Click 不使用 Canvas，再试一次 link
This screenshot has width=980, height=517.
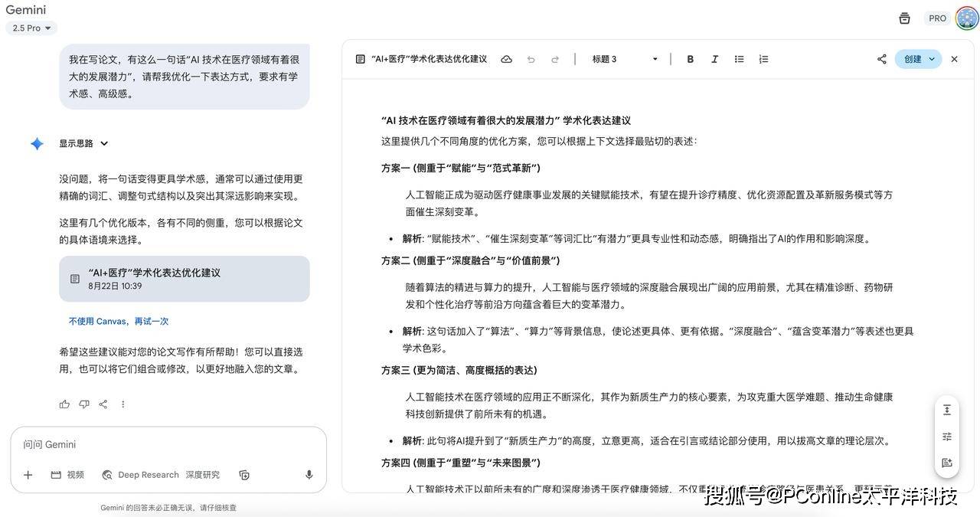coord(119,322)
